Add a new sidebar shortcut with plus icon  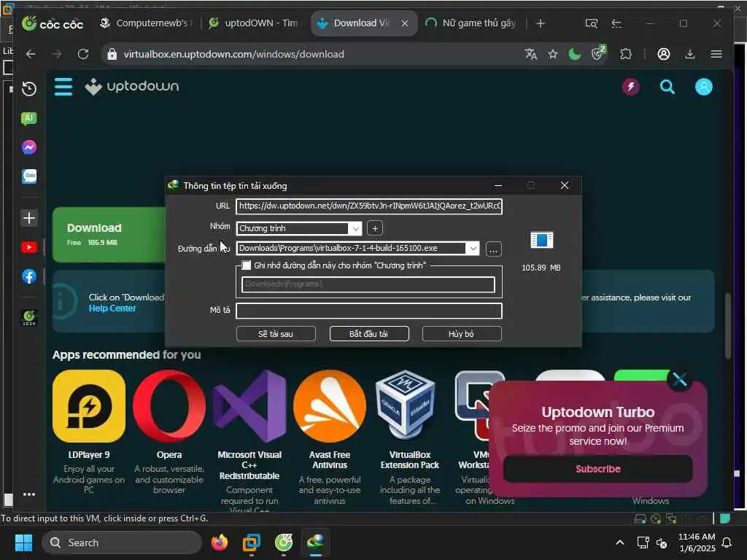29,218
